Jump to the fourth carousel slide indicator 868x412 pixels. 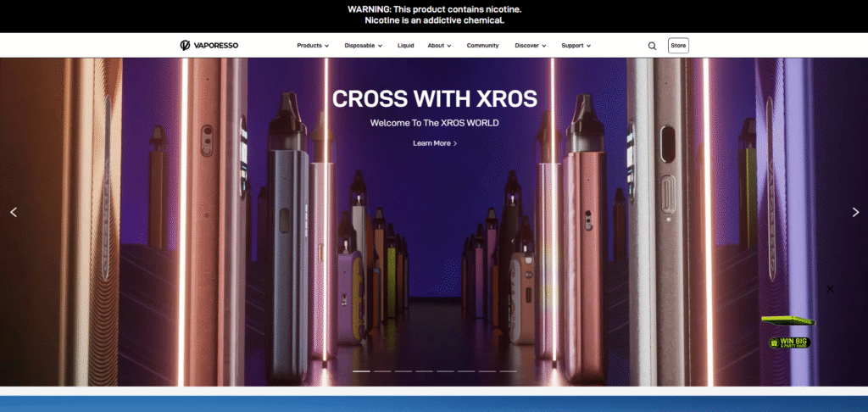coord(425,371)
